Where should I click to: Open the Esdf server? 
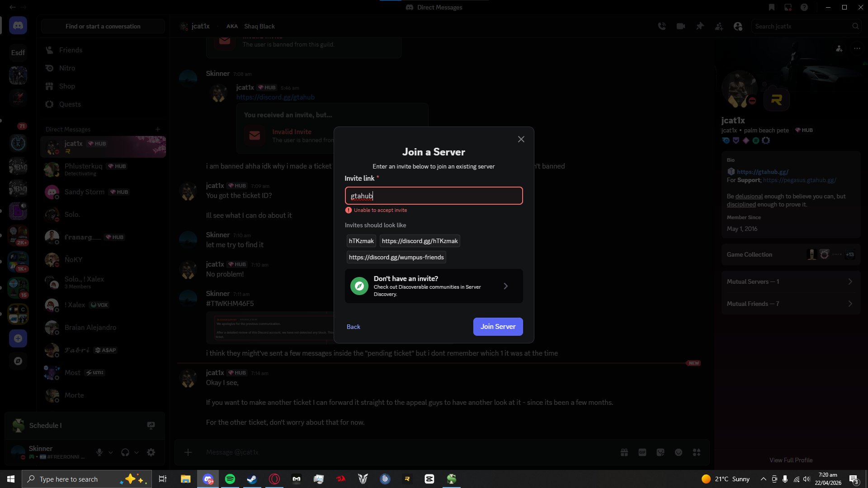(x=18, y=53)
